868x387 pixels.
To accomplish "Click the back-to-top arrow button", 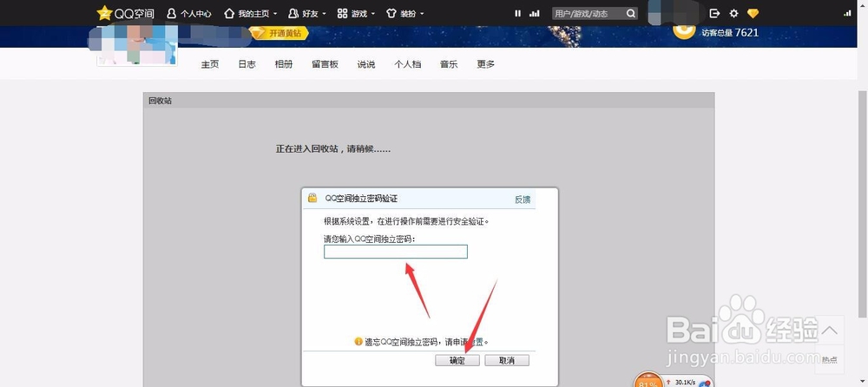I will point(829,331).
